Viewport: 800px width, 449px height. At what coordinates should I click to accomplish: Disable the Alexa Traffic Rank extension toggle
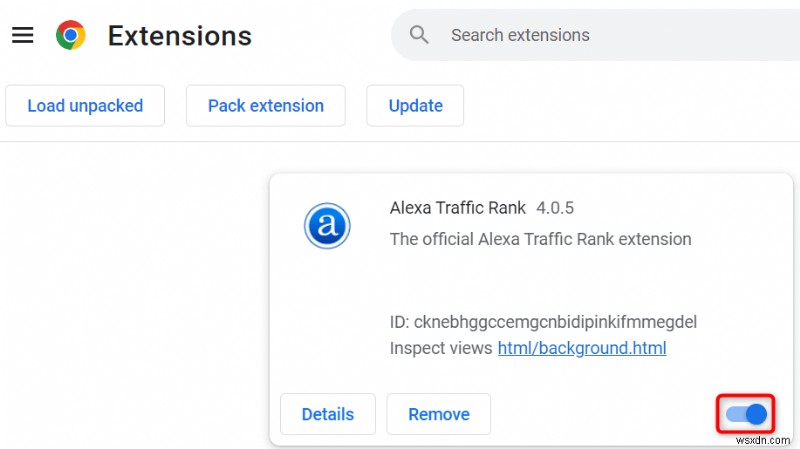point(746,414)
